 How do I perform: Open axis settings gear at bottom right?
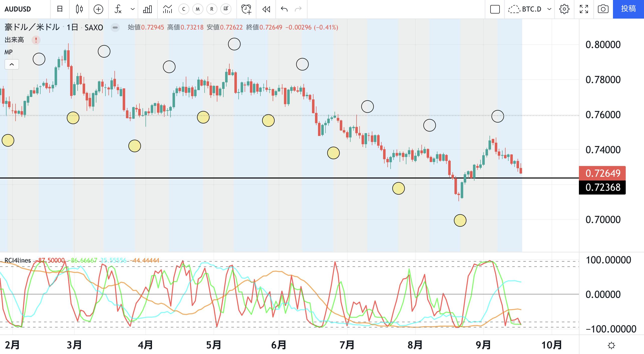coord(611,345)
